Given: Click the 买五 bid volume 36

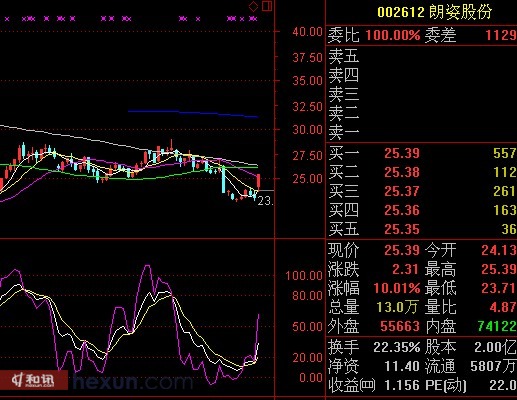Looking at the screenshot, I should coord(509,229).
